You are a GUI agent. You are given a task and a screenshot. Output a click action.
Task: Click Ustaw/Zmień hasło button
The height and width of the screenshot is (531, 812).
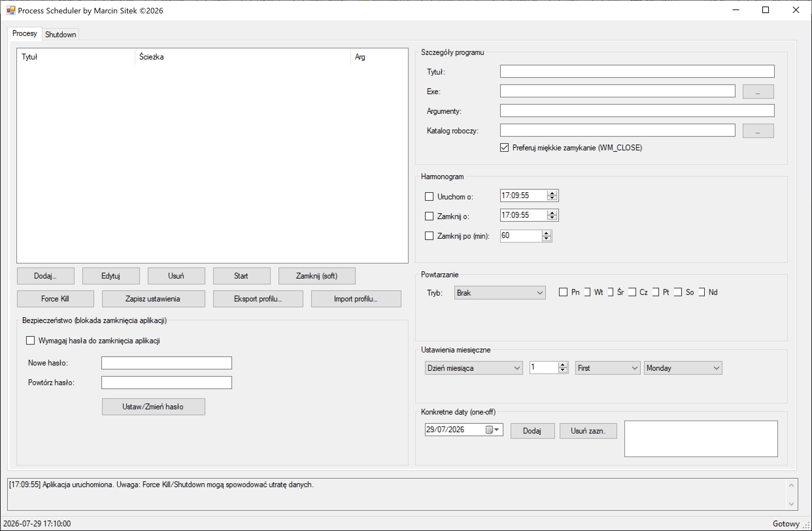(x=153, y=407)
